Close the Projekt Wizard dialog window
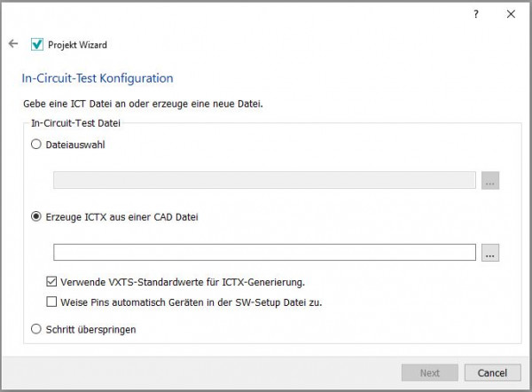Screen dimensions: 532x392 511,14
